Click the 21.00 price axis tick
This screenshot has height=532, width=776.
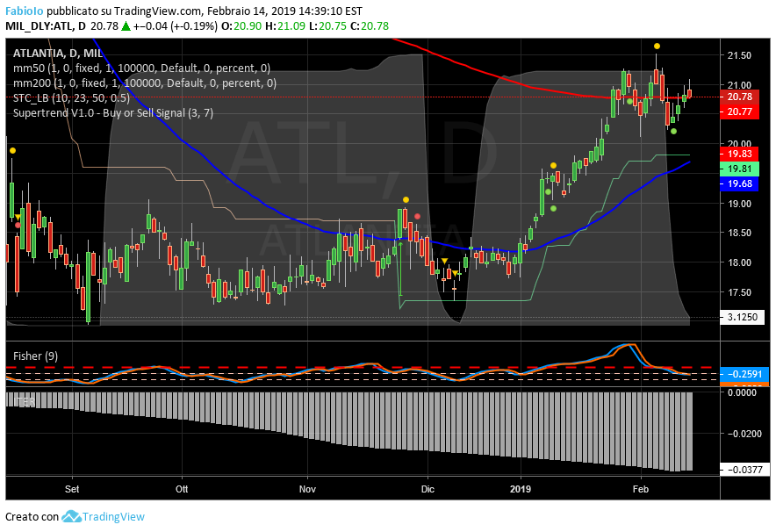(739, 85)
